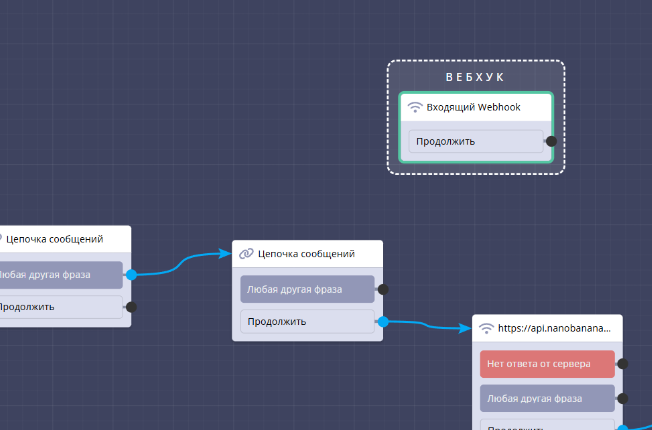The image size is (652, 430).
Task: Click connector dot on API node's Любая другая фраза
Action: pos(622,398)
